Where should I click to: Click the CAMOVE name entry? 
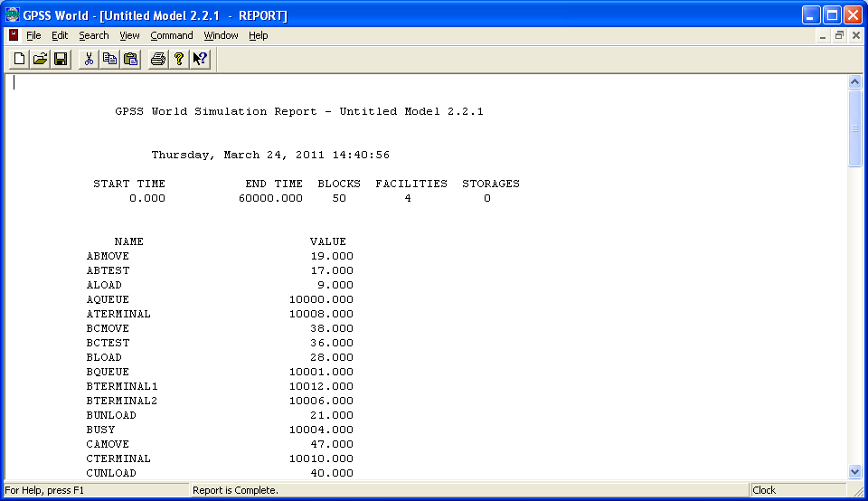click(108, 443)
